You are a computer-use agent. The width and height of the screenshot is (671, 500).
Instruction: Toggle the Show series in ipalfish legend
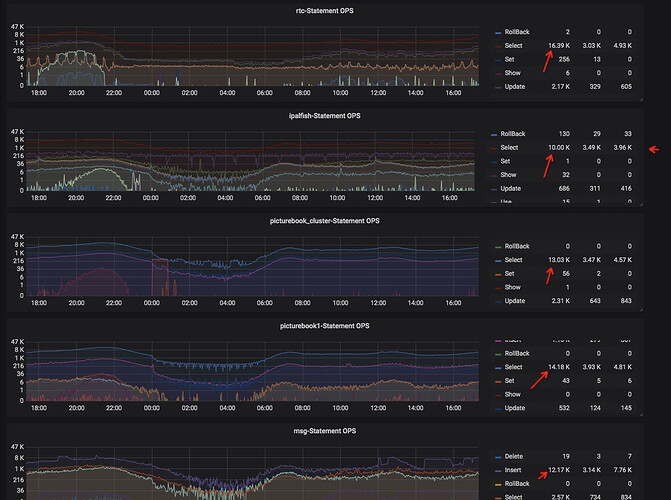click(x=508, y=175)
